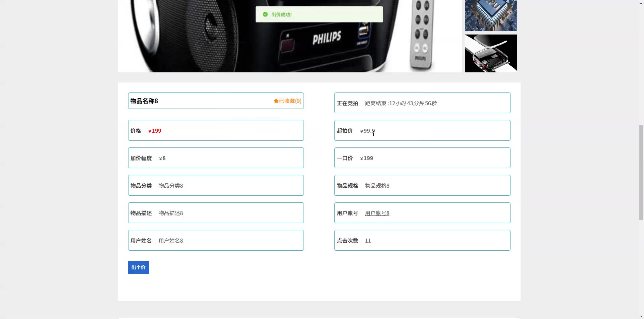Click the 价格 label
Image resolution: width=644 pixels, height=319 pixels.
coord(136,131)
